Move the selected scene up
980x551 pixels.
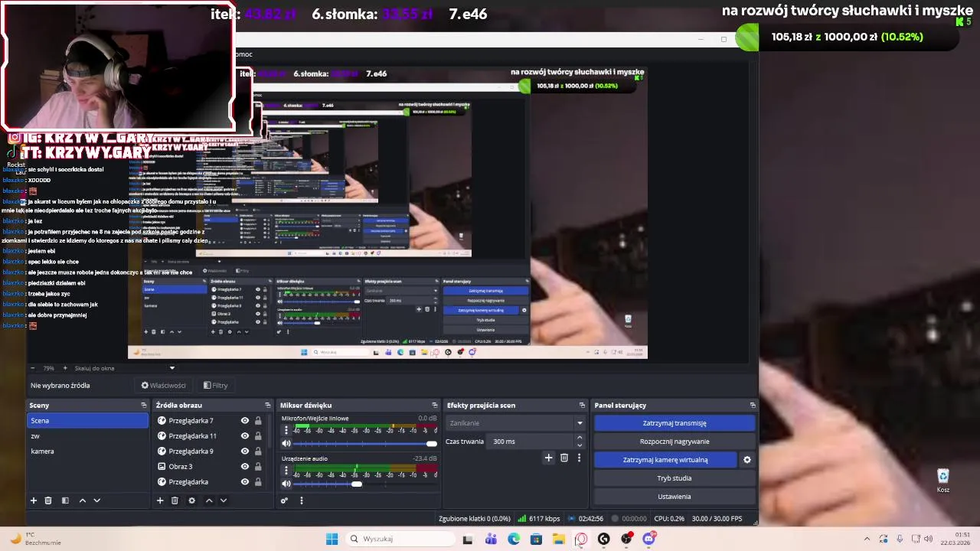[83, 500]
